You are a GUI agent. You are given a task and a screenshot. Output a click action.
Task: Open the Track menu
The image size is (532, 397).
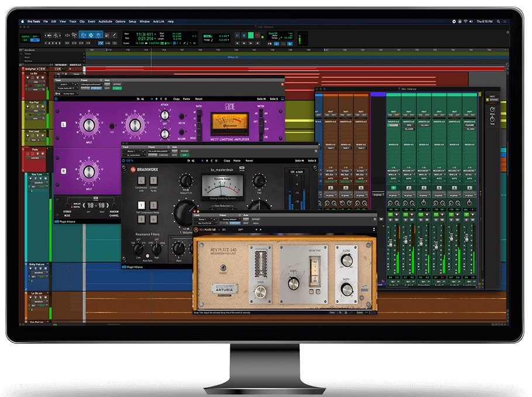(72, 22)
